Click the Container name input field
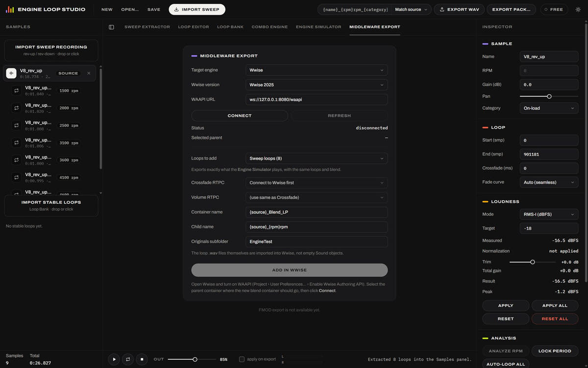 click(317, 212)
